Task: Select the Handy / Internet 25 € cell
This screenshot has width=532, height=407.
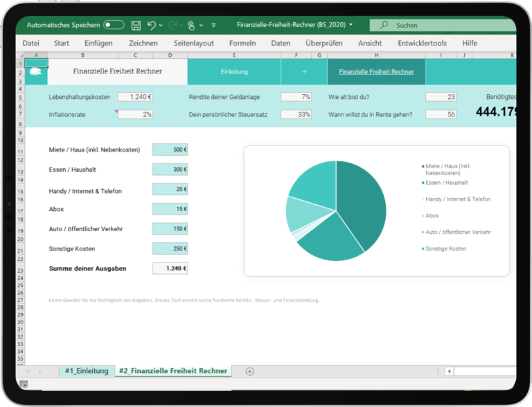Action: (170, 189)
